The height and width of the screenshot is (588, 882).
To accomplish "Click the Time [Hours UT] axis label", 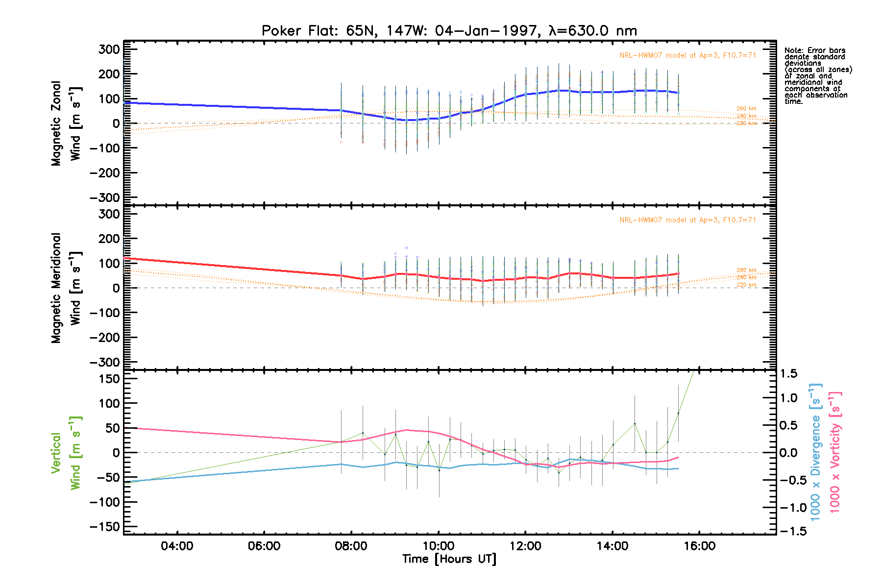I will [x=449, y=559].
